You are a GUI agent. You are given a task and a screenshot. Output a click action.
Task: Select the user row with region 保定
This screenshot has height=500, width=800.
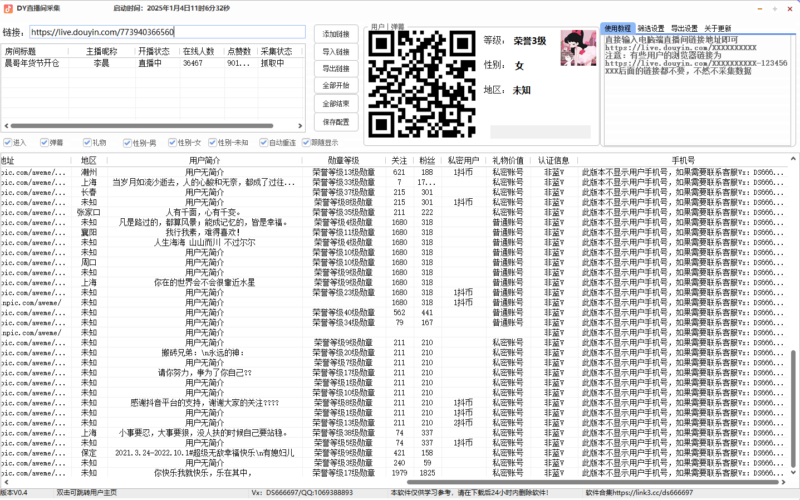(x=394, y=453)
